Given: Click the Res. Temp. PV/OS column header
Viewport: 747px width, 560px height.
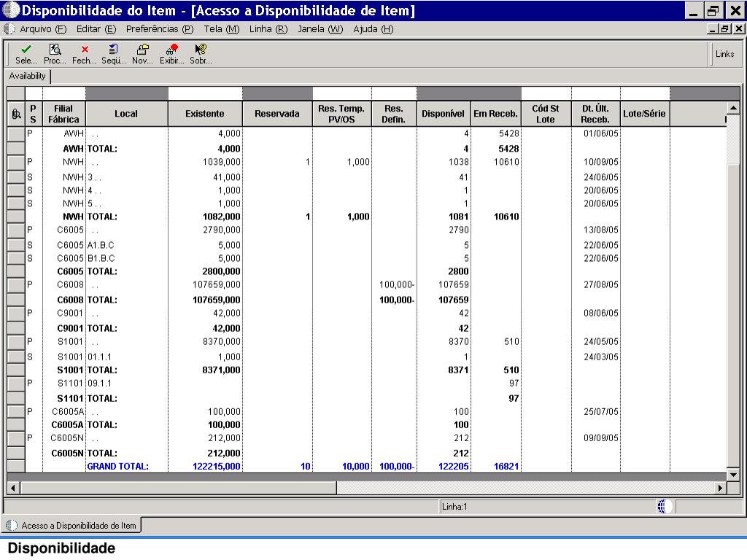Looking at the screenshot, I should (341, 114).
